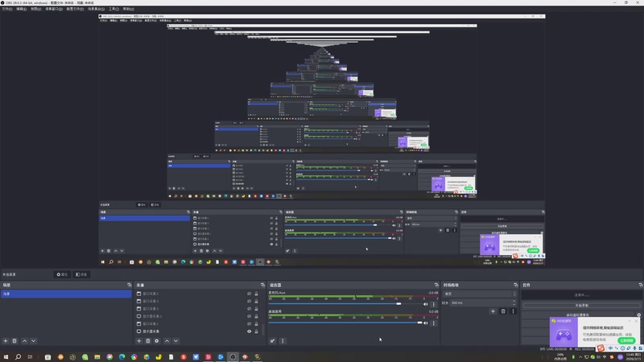Screen dimensions: 644x362
Task: Open Microsoft Edge from the taskbar
Action: 122,356
